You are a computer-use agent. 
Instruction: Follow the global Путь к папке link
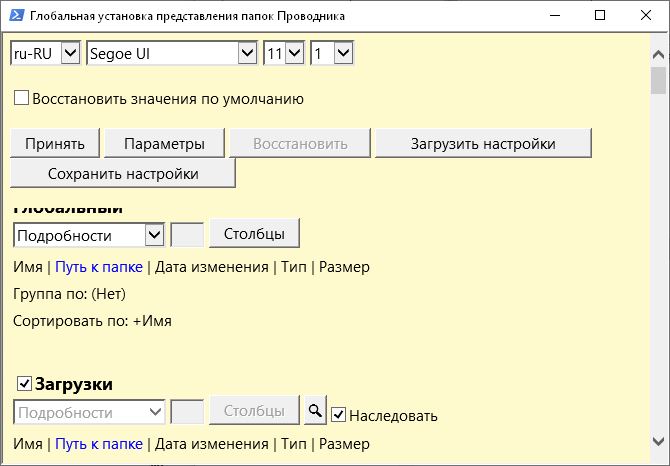(99, 267)
